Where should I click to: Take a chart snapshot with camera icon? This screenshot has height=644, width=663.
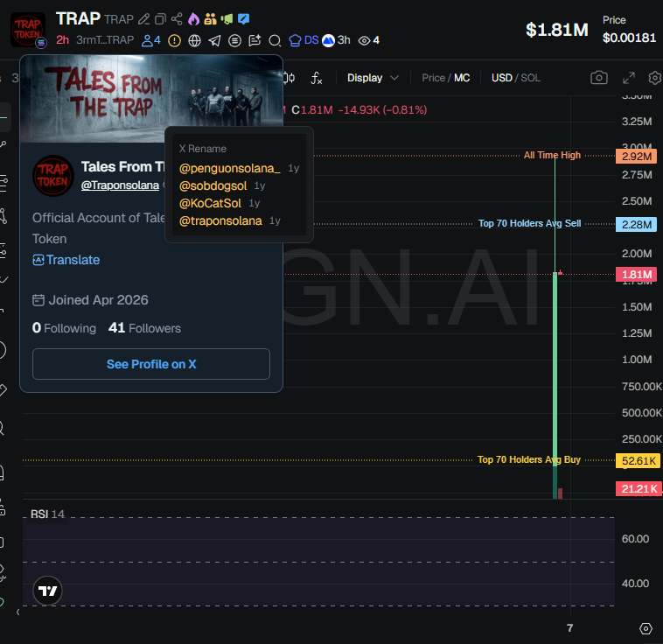[x=599, y=78]
